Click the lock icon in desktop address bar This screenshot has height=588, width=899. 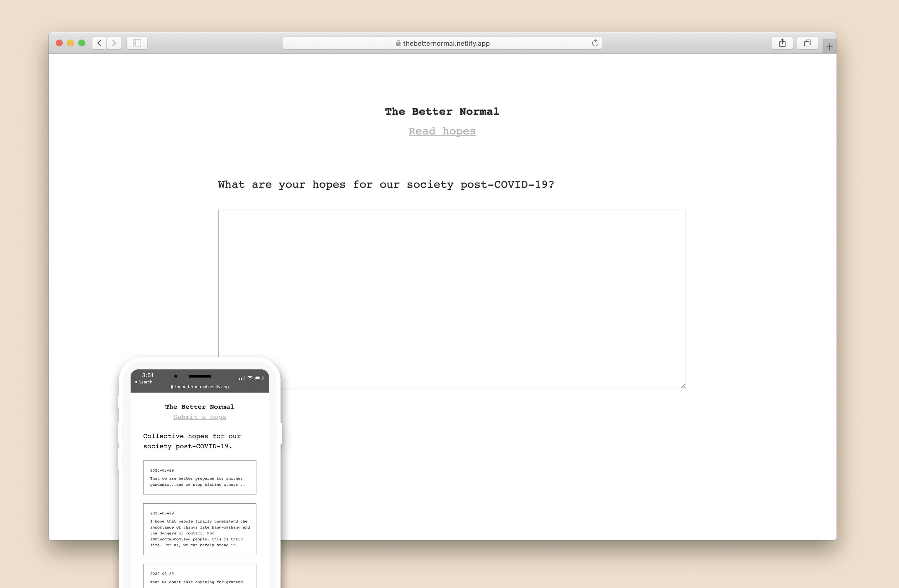[398, 43]
